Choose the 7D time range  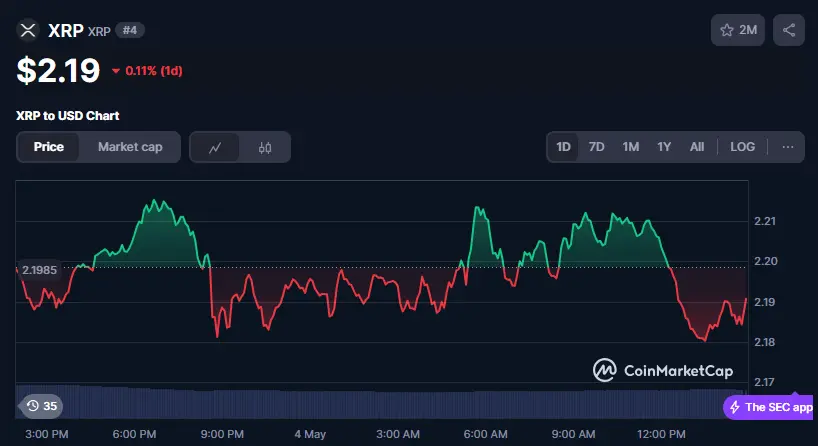(x=596, y=147)
